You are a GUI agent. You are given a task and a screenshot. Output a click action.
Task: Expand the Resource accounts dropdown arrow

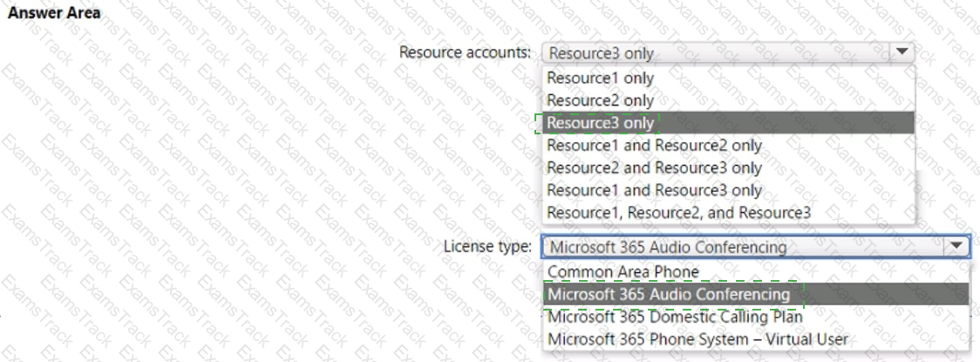902,51
